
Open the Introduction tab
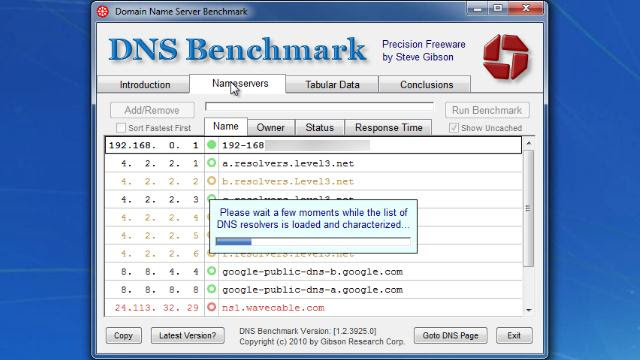(144, 84)
